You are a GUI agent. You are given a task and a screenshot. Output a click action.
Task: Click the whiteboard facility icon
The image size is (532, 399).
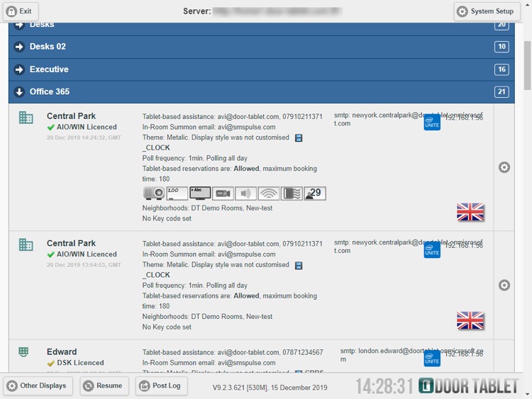(x=177, y=193)
